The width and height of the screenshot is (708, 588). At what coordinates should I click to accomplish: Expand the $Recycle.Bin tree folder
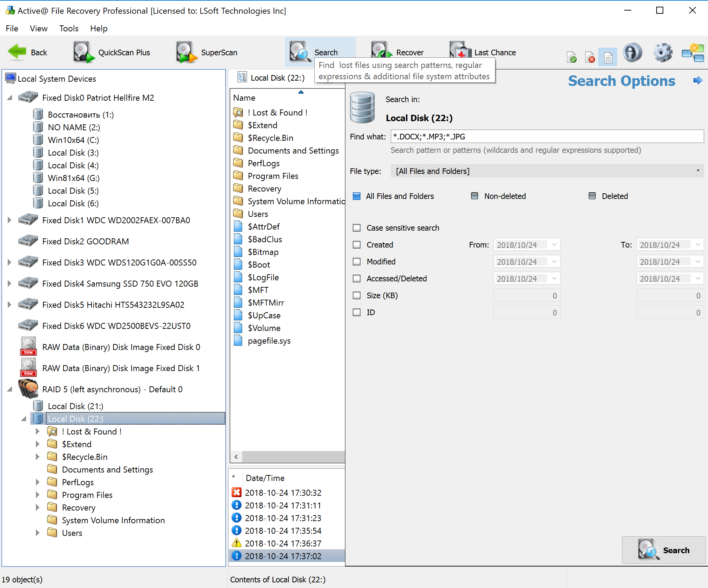click(38, 457)
